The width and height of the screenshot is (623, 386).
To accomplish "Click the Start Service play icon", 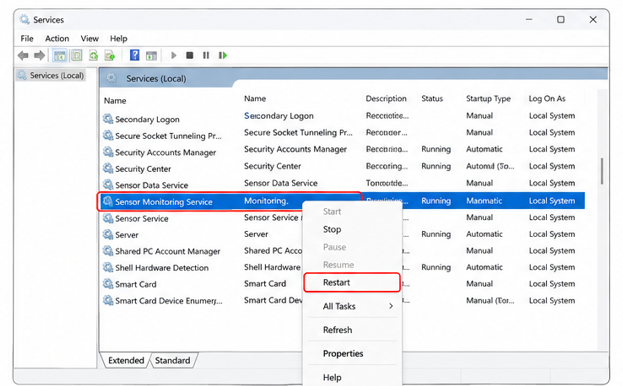I will 174,55.
